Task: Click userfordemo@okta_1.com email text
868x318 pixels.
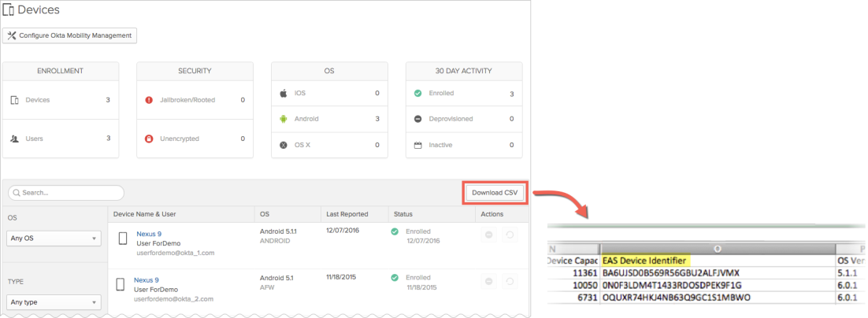Action: [x=176, y=253]
